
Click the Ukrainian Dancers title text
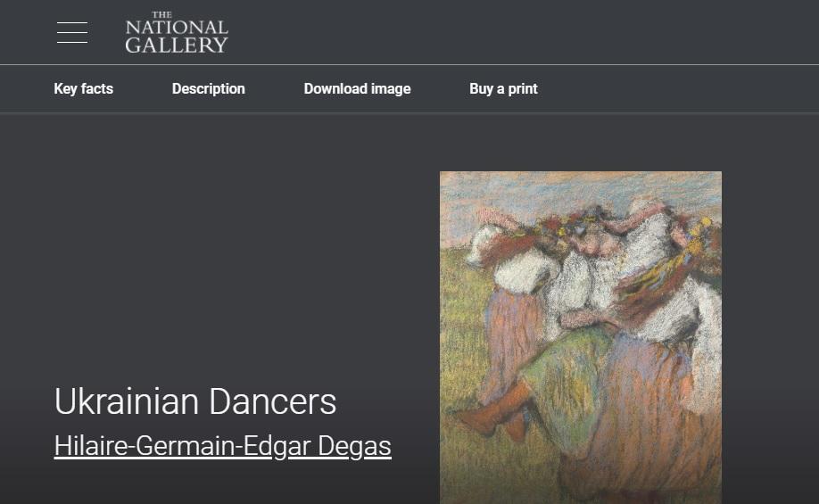pyautogui.click(x=195, y=401)
